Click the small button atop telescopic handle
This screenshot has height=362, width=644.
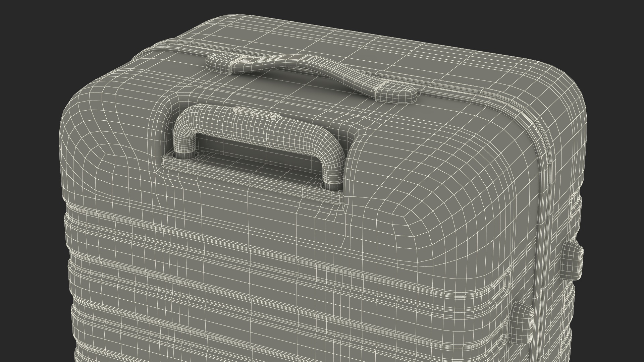click(257, 112)
